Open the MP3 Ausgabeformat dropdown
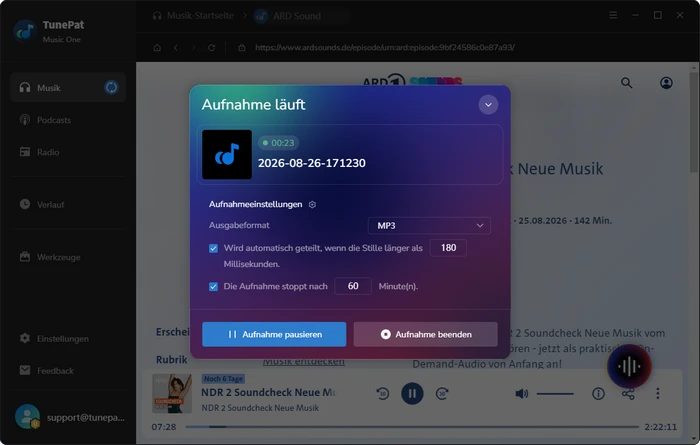 click(429, 225)
